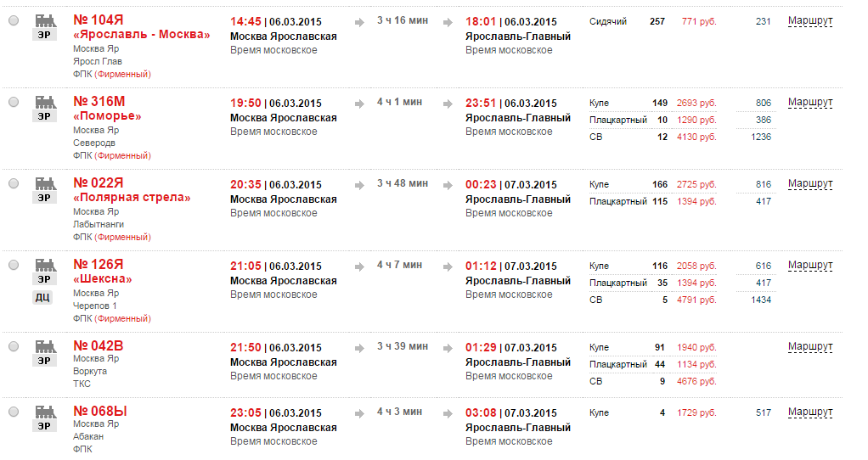Click the train icon for № 022Я
The image size is (868, 460).
pos(44,182)
